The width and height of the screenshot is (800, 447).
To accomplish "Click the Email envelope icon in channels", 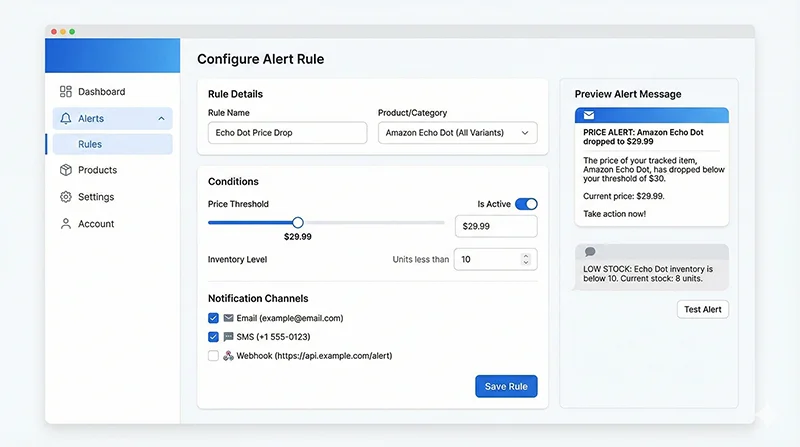I will [229, 318].
